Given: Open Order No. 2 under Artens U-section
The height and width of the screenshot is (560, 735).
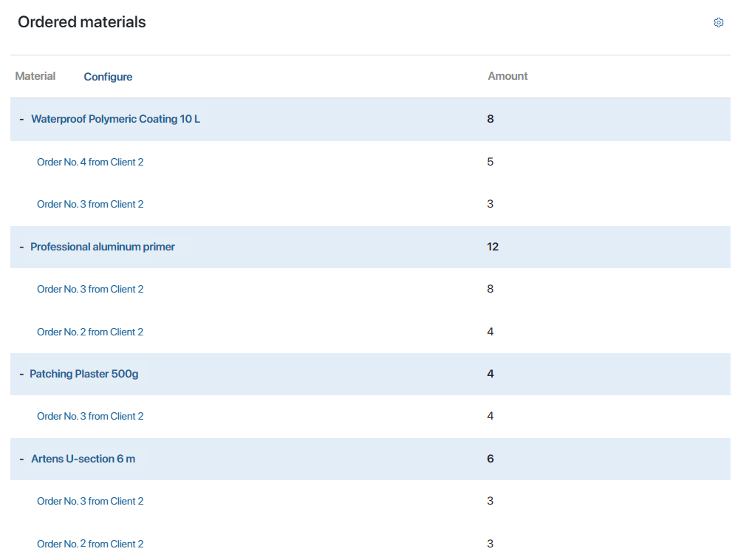Looking at the screenshot, I should point(90,544).
